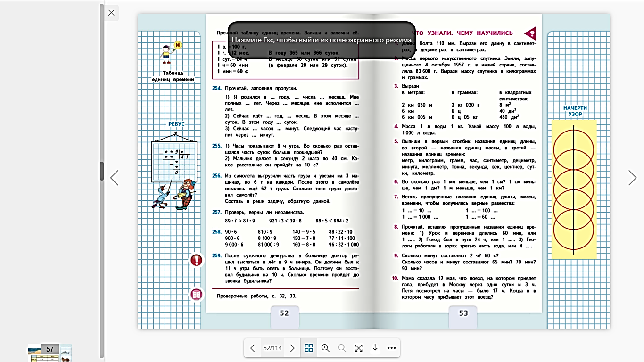
Task: Close the viewer with the X button
Action: [111, 13]
